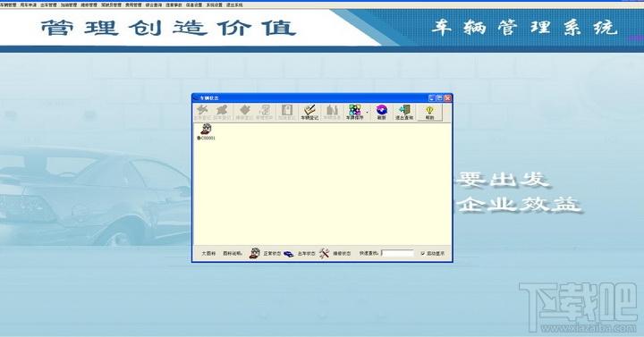Toggle the 启动显示 checkbox

click(422, 254)
